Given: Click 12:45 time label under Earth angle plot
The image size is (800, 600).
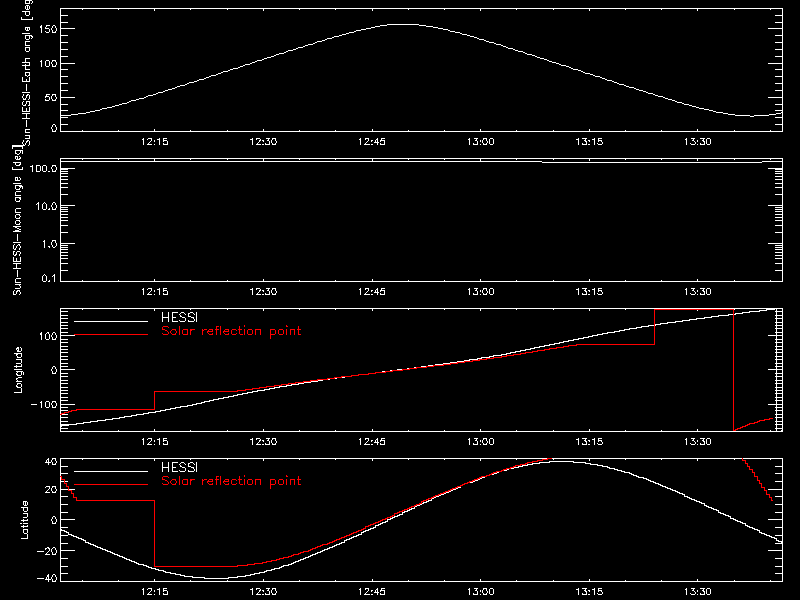Looking at the screenshot, I should (372, 141).
